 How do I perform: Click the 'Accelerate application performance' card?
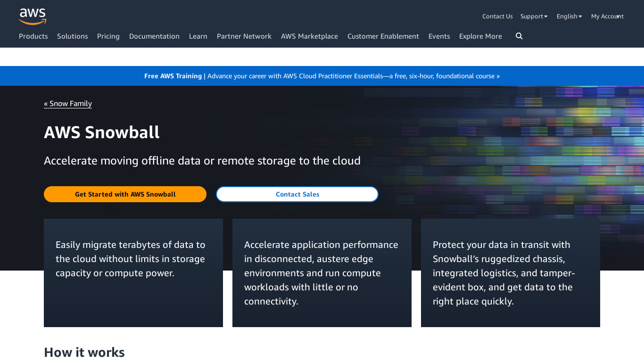click(x=322, y=273)
